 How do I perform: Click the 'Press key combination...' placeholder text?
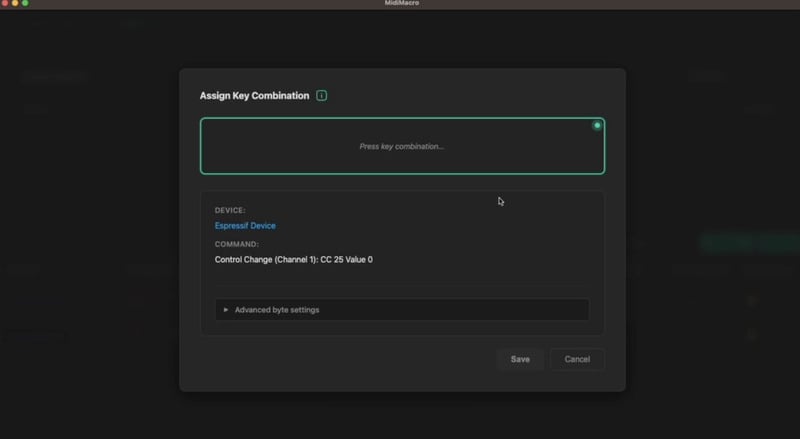pyautogui.click(x=401, y=146)
